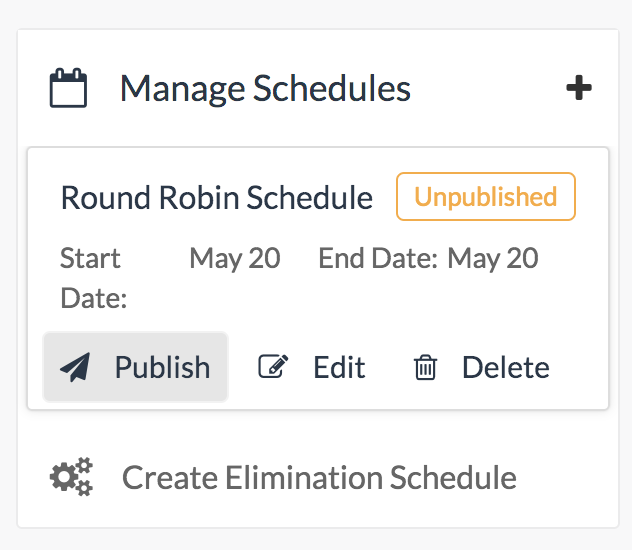This screenshot has width=632, height=550.
Task: Click the 'Date:' text below Start
Action: click(93, 298)
